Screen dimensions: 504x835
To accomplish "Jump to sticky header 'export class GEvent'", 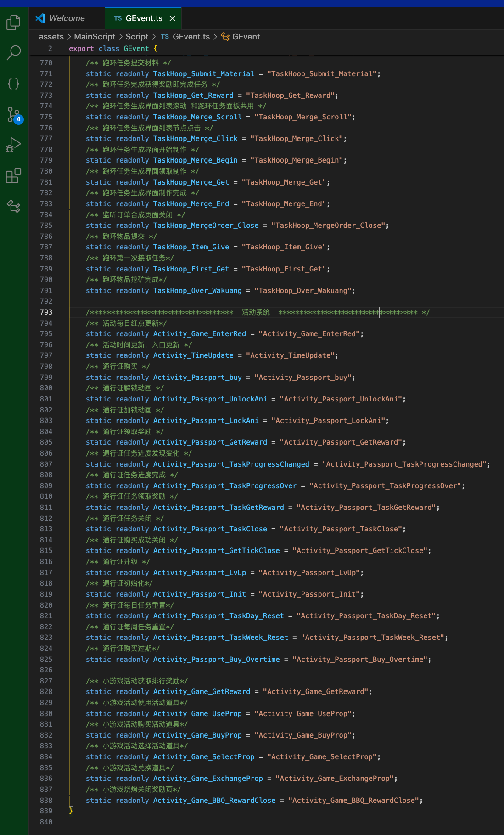I will (x=113, y=49).
